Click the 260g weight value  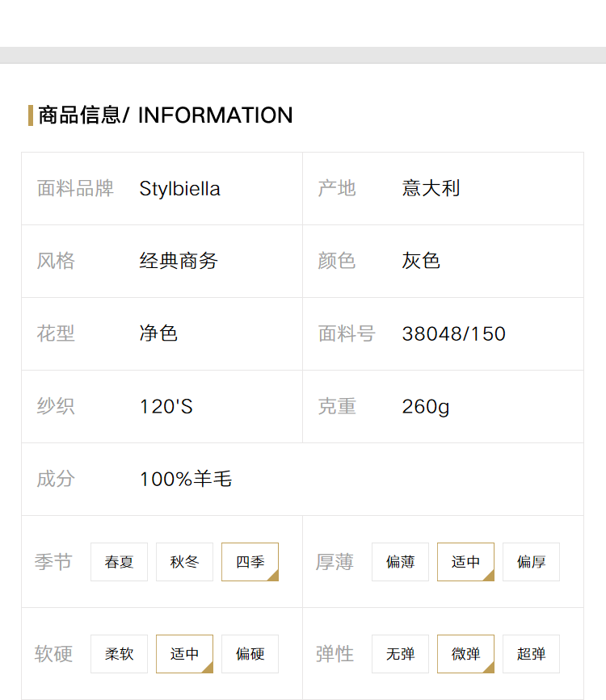pos(426,407)
